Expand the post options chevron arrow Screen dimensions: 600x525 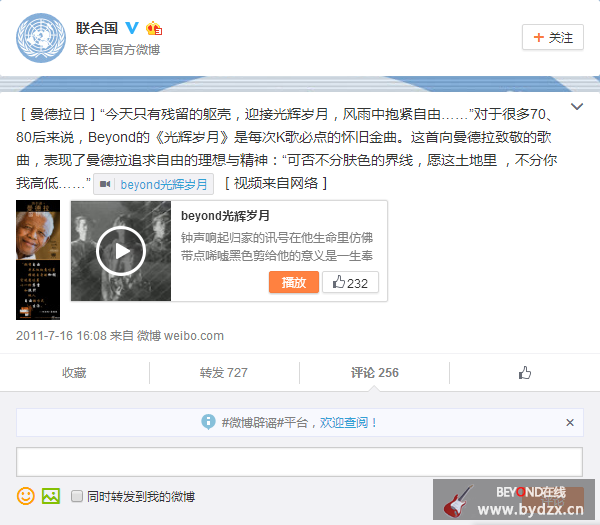tap(577, 106)
